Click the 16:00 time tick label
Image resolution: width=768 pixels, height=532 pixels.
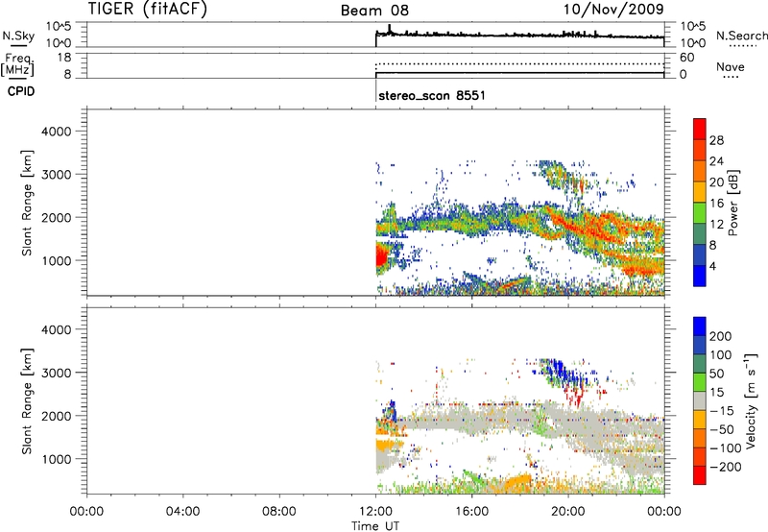(x=471, y=512)
